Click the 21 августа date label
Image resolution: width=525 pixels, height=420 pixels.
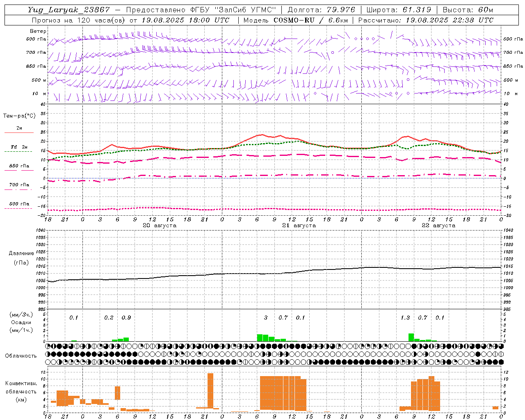(299, 226)
